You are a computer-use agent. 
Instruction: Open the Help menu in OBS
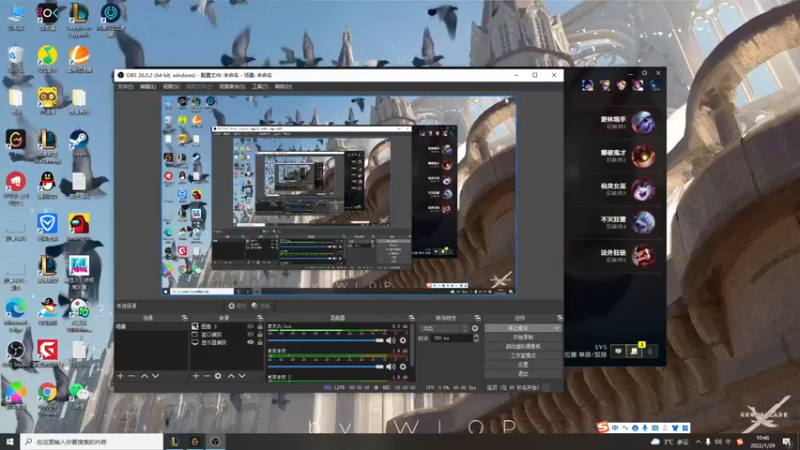coord(284,87)
